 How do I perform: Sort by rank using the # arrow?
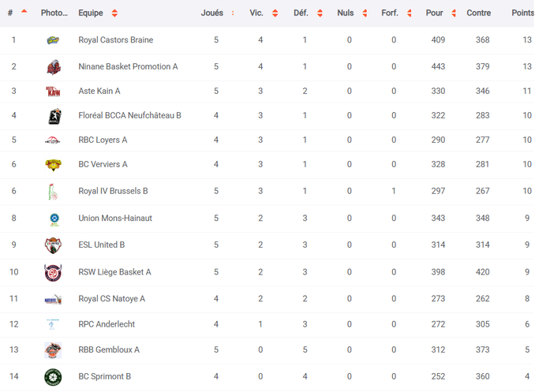(x=24, y=13)
